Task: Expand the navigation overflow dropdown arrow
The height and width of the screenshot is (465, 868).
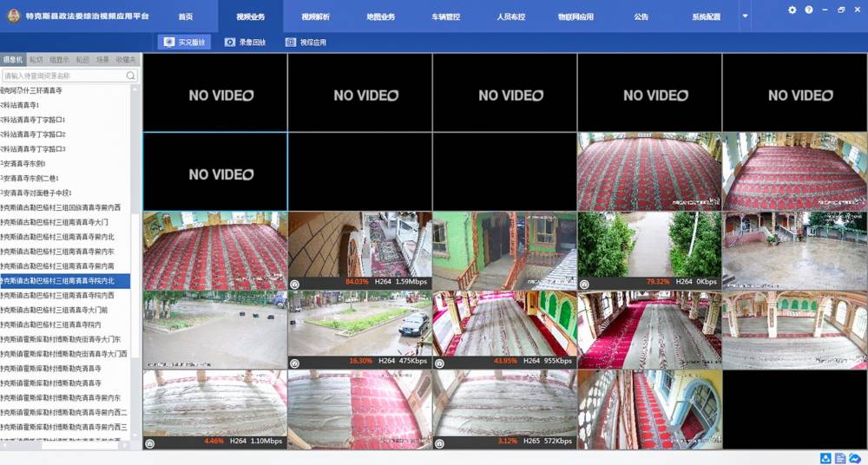Action: [x=745, y=16]
